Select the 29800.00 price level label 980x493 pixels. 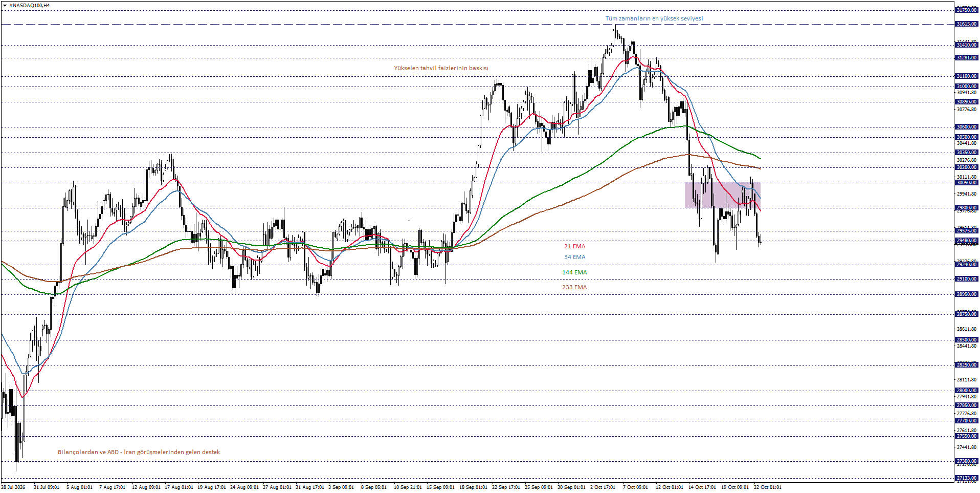pos(966,208)
